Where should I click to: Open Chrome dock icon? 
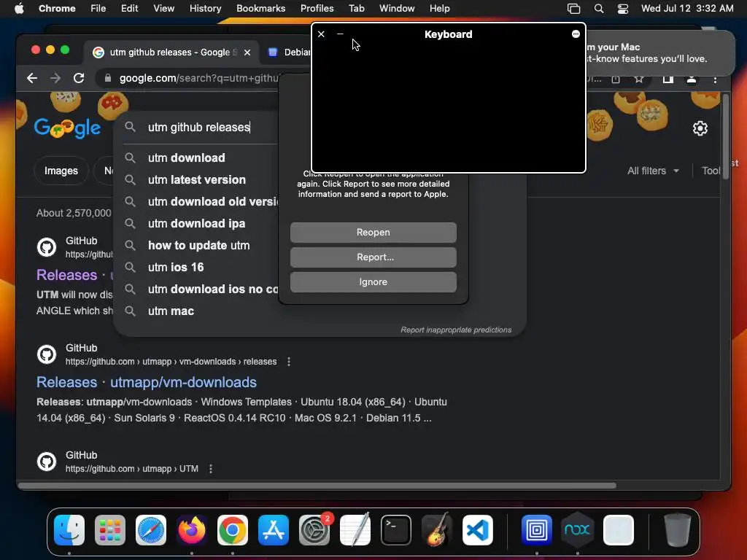233,529
